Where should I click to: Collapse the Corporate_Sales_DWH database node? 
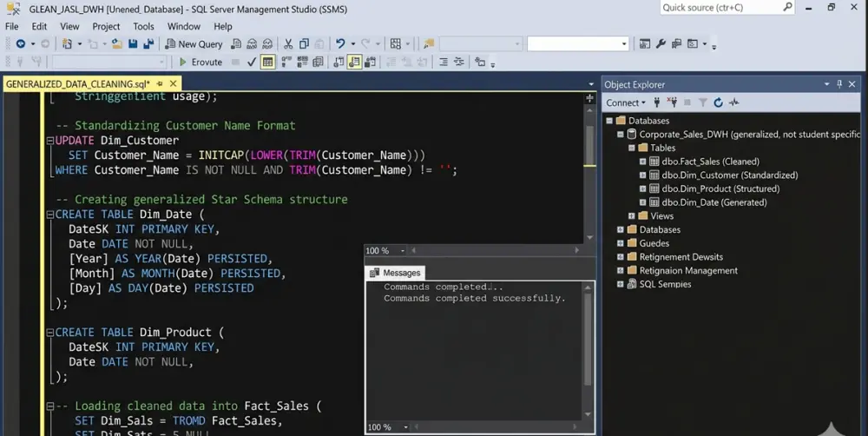(x=621, y=134)
